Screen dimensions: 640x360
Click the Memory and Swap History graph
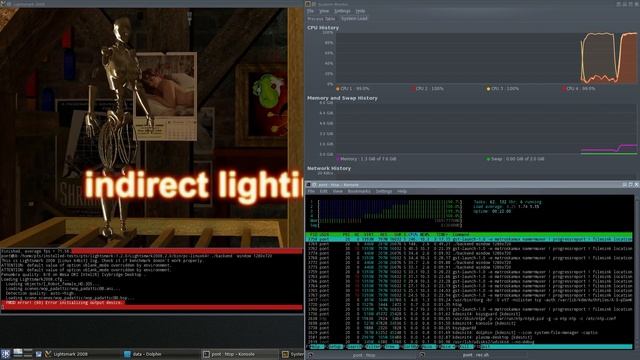pos(486,129)
